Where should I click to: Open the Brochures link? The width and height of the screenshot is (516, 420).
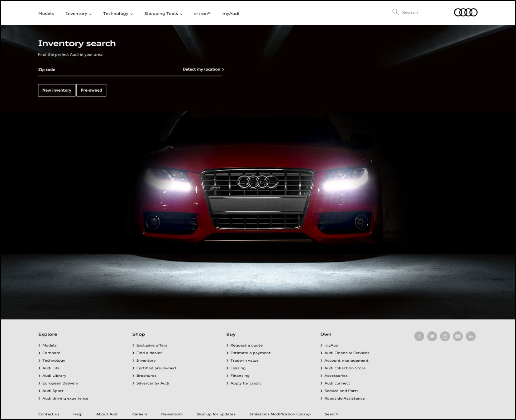pyautogui.click(x=146, y=376)
